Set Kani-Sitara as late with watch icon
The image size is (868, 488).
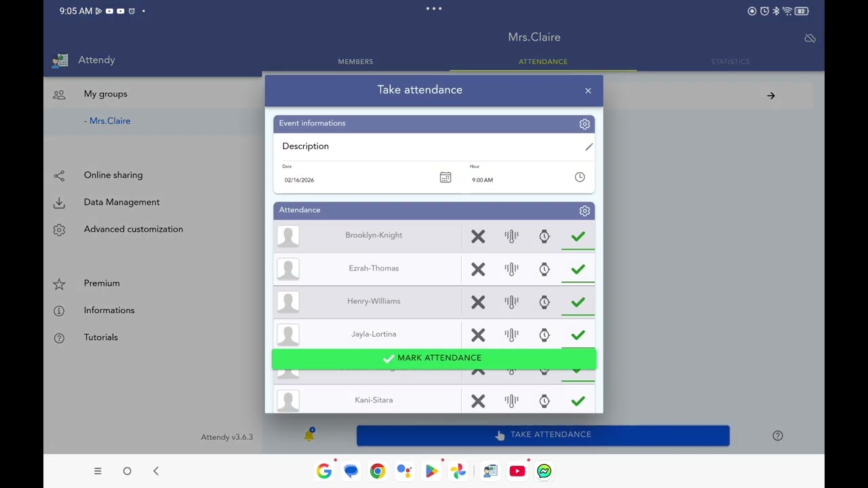545,401
